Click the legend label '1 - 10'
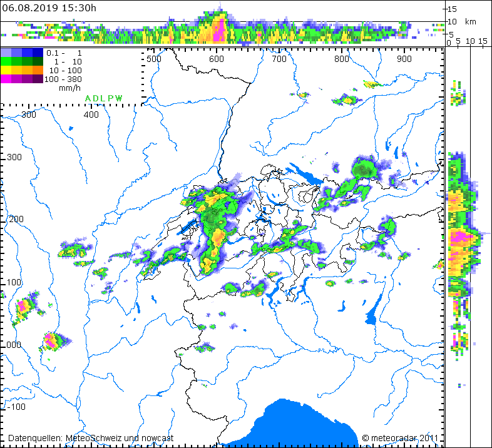The image size is (492, 448). (x=68, y=62)
